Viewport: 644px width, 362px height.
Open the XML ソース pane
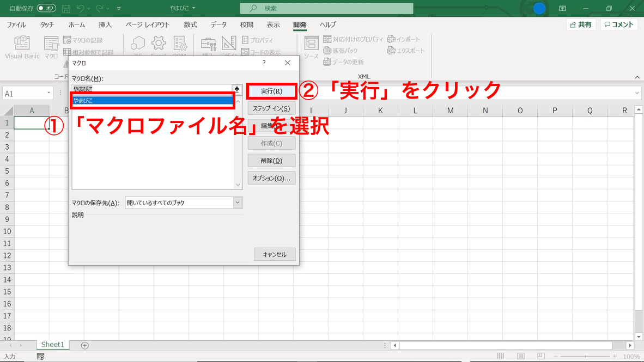click(x=311, y=47)
